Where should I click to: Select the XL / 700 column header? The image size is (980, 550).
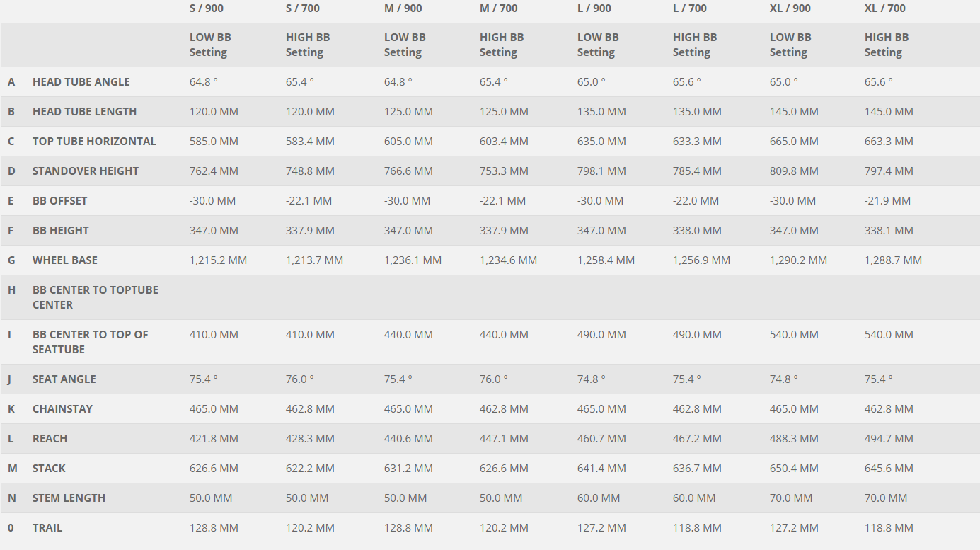[x=884, y=8]
